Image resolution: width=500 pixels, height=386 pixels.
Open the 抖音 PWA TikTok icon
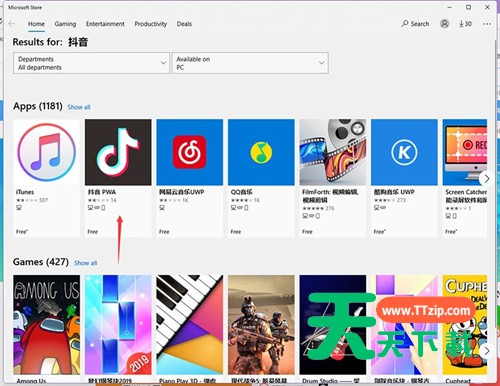(118, 152)
